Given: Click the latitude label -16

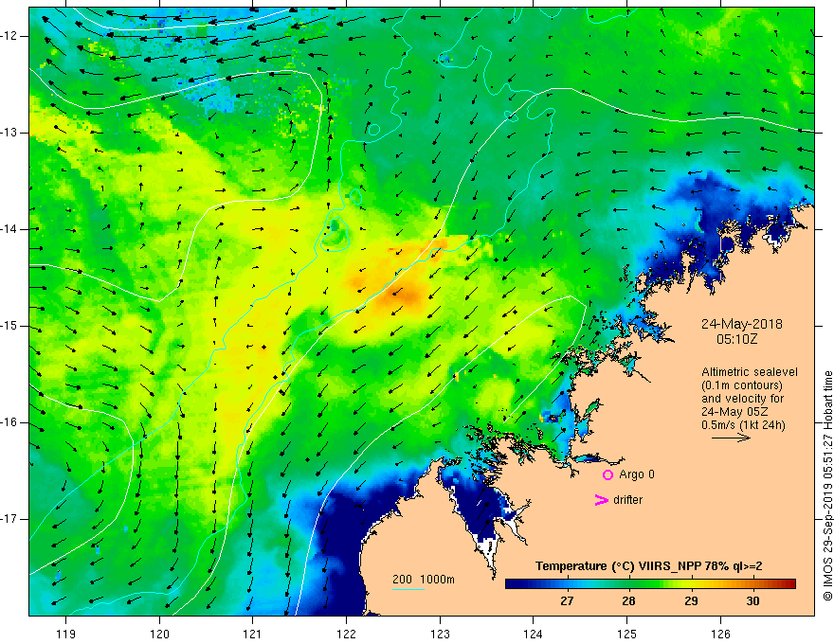Looking at the screenshot, I should [x=9, y=423].
